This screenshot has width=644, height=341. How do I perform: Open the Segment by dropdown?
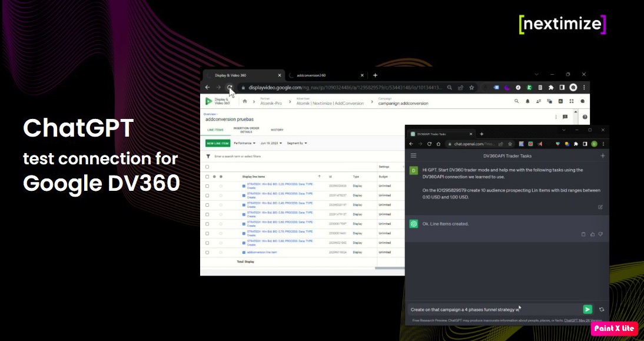297,143
